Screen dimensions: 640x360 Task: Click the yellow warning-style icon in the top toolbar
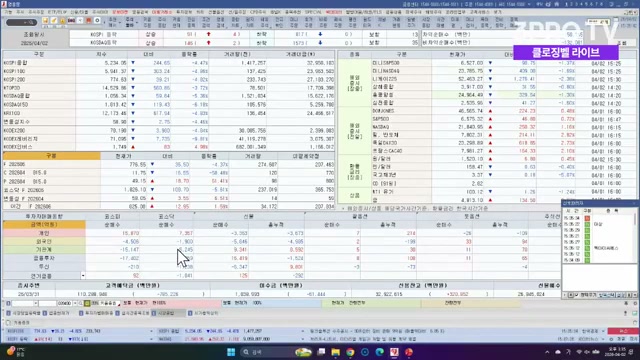point(62,20)
